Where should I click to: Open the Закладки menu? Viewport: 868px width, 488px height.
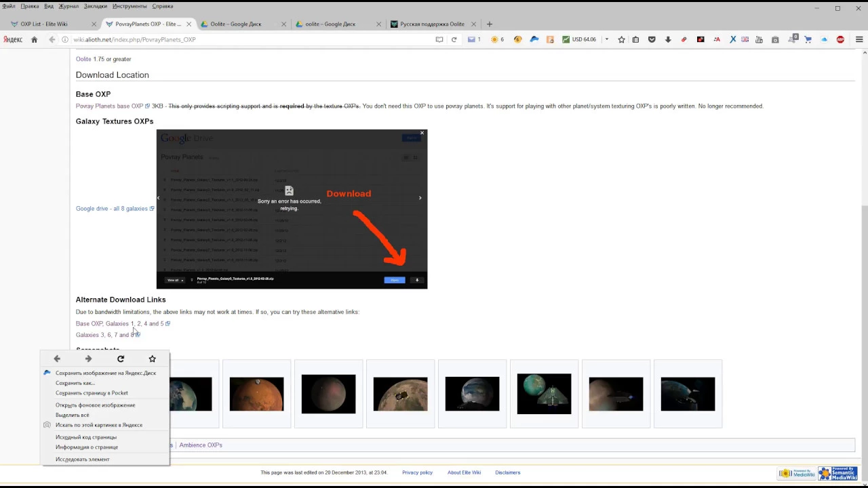(x=96, y=6)
